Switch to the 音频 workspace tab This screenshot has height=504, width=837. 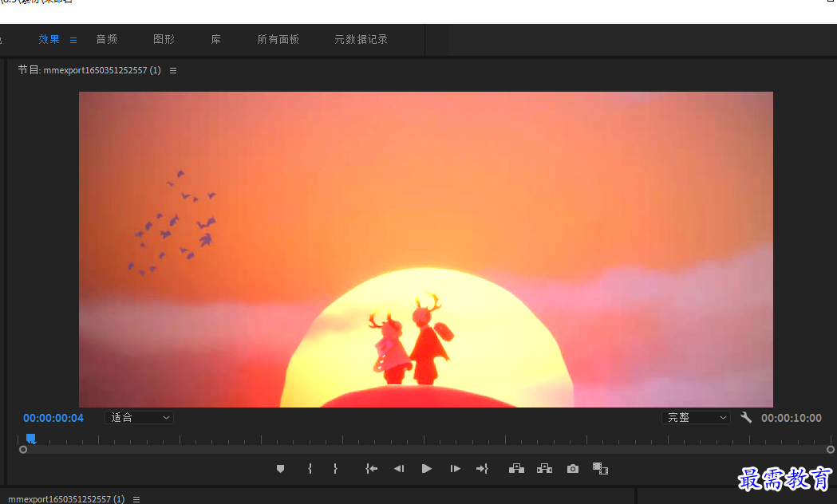(107, 39)
